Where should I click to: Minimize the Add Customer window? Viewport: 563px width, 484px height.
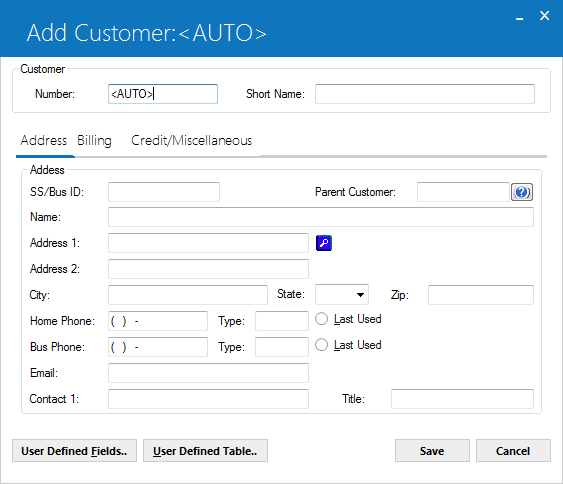pyautogui.click(x=520, y=17)
